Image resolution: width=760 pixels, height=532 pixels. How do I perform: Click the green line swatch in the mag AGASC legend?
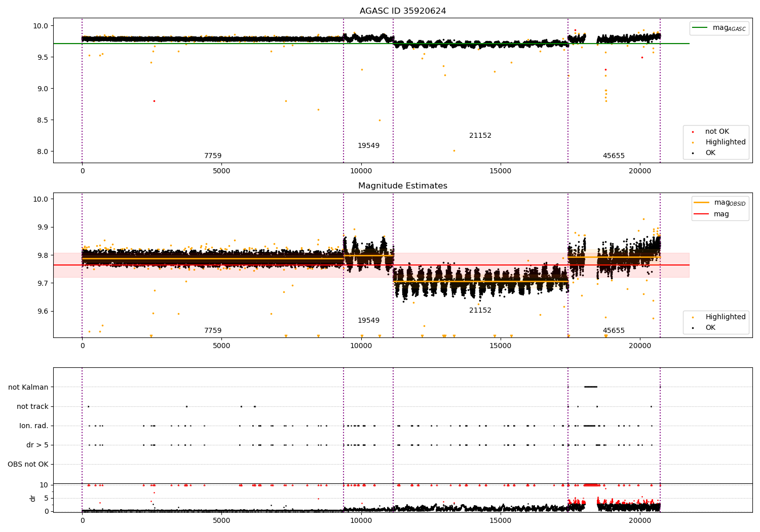(700, 28)
